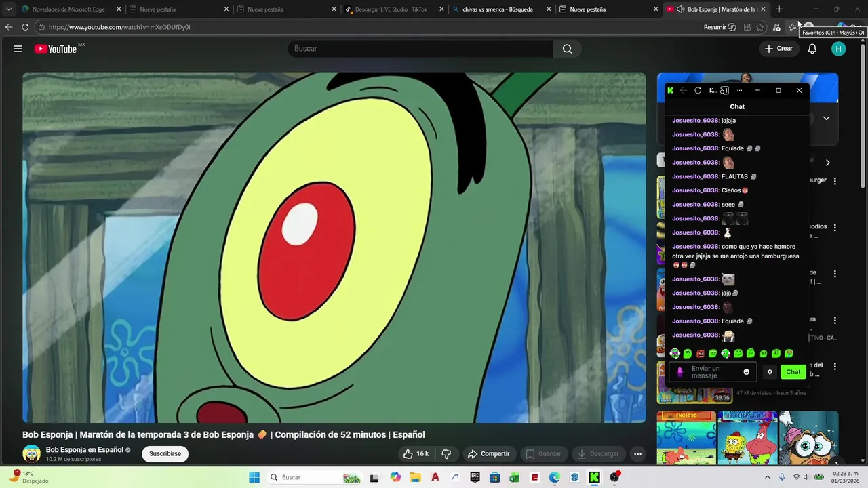
Task: Open the 39:56 recommended video thumbnail
Action: (x=694, y=382)
